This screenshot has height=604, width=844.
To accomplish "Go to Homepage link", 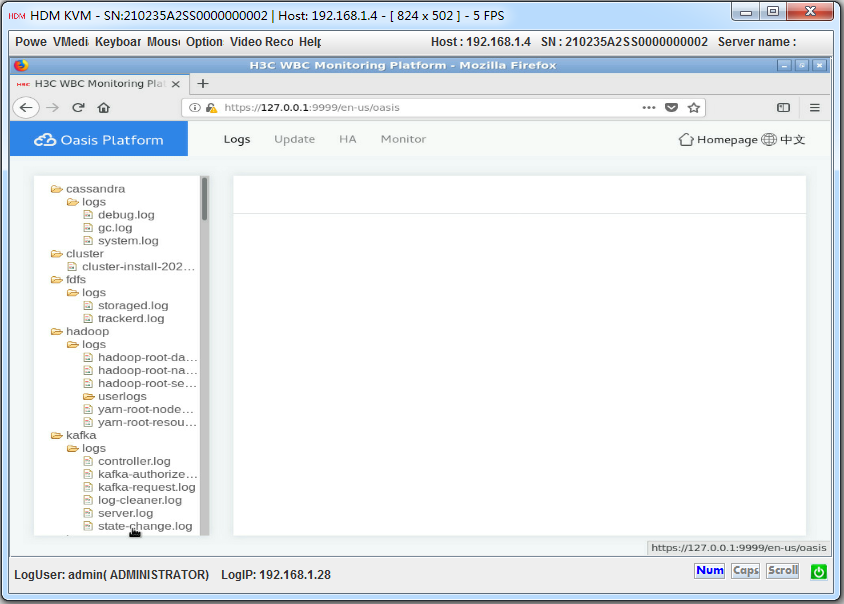I will point(727,140).
